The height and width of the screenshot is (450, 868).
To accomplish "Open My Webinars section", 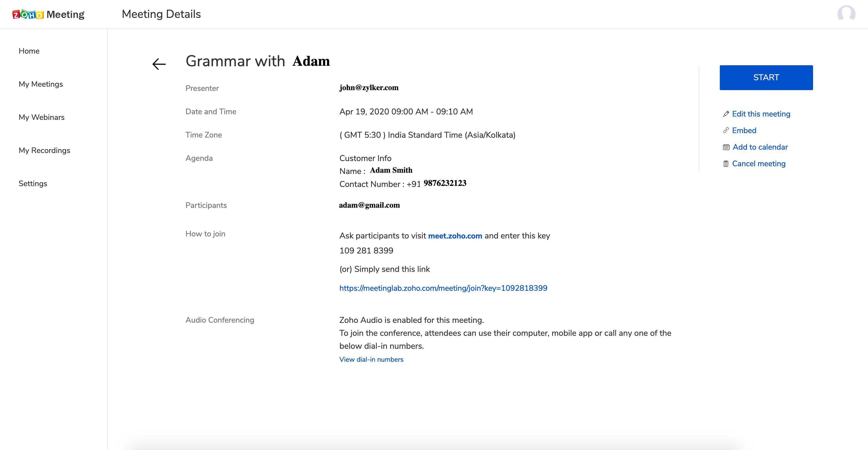I will (x=41, y=117).
